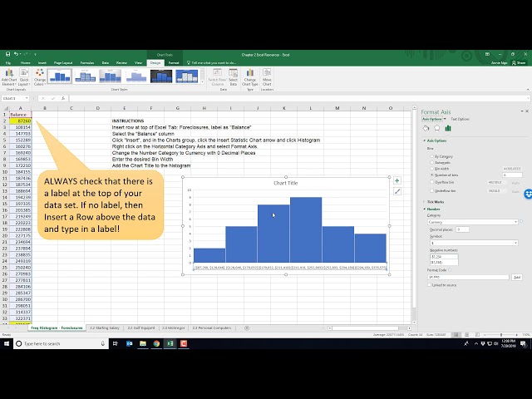Select the dark background chart style
The image size is (532, 399).
click(161, 76)
